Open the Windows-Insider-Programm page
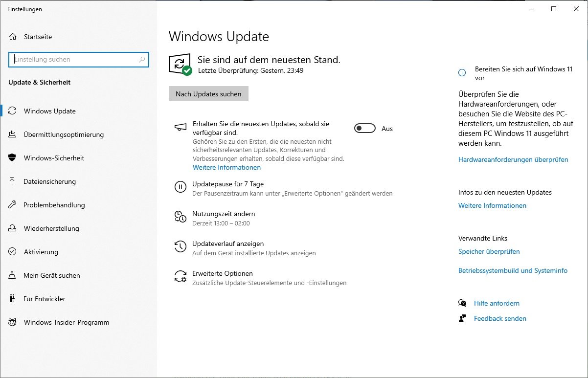This screenshot has height=378, width=588. click(78, 322)
